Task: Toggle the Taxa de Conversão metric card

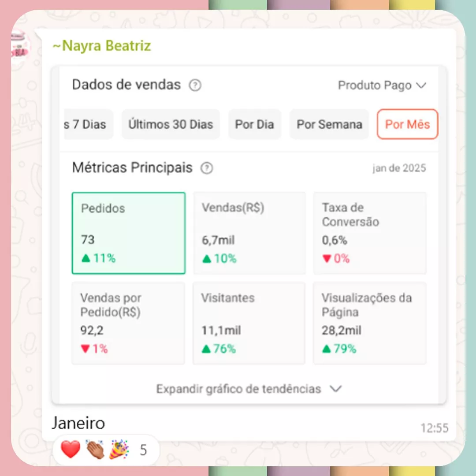Action: (370, 233)
